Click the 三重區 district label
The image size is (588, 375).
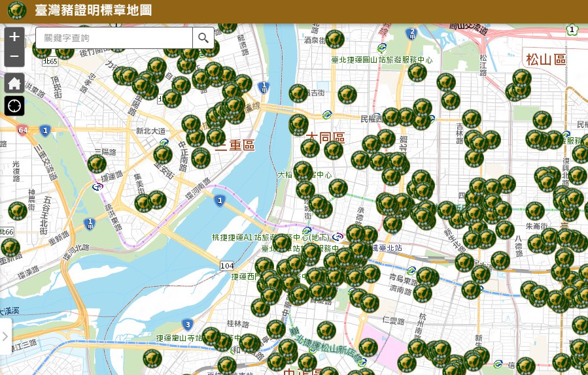pos(235,144)
